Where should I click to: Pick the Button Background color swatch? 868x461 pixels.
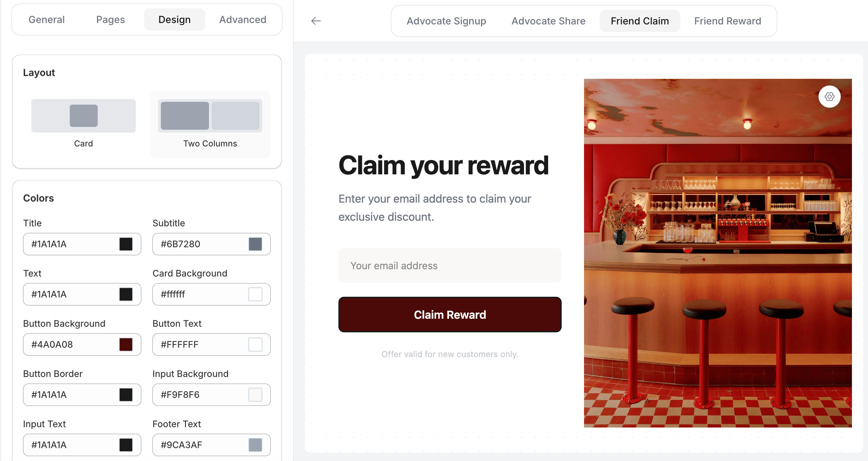(x=126, y=345)
